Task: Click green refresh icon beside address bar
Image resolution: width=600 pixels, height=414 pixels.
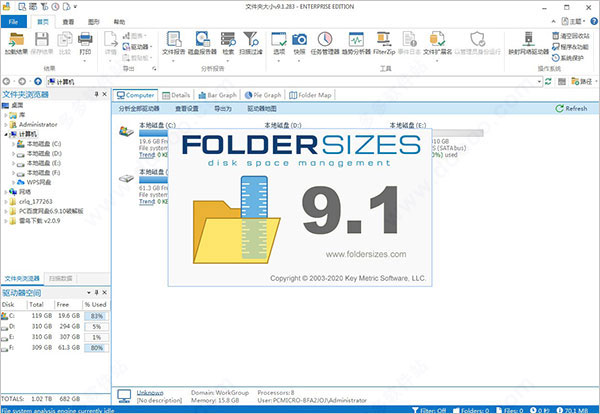Action: 548,81
